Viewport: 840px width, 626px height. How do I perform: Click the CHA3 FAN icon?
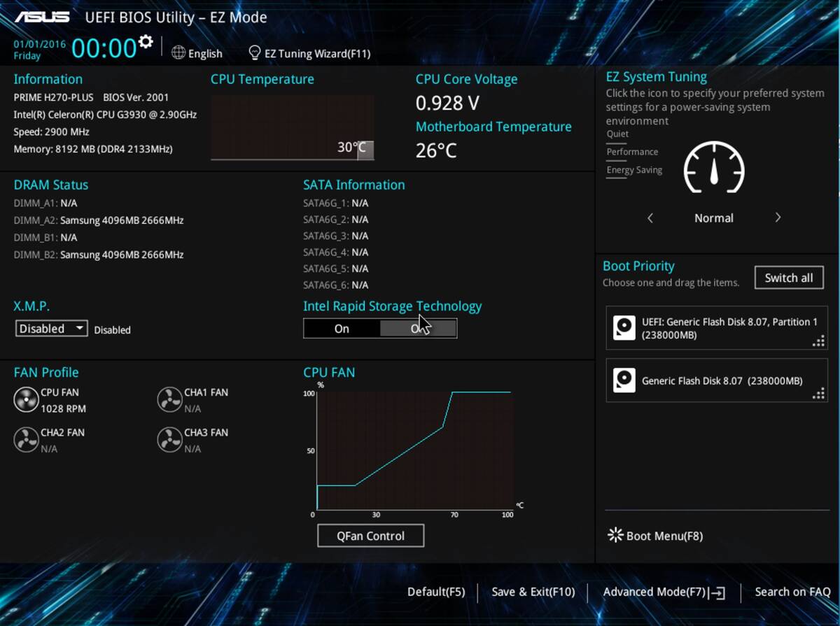[169, 439]
